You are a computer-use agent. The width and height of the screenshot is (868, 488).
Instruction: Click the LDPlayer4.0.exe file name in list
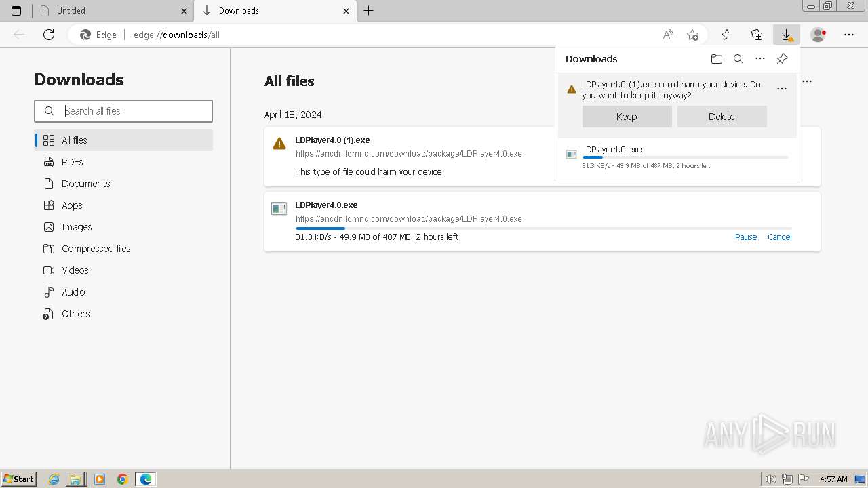[326, 205]
